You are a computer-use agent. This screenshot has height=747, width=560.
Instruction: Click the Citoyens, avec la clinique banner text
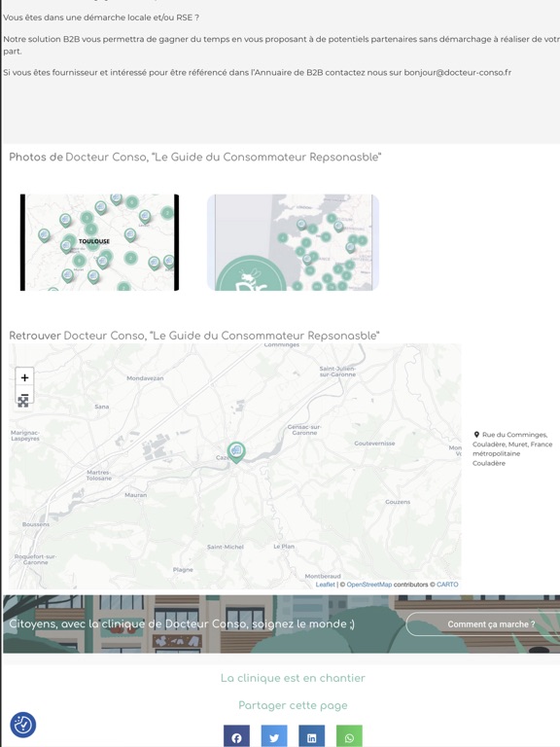182,623
